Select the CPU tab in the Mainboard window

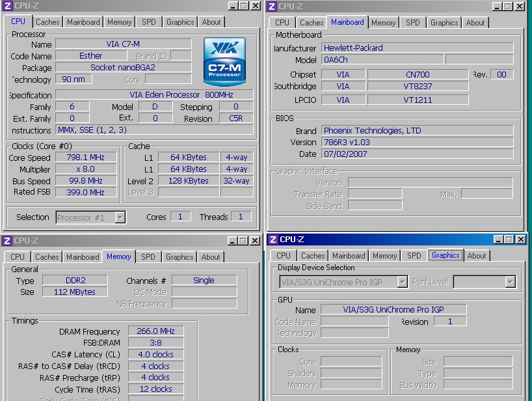point(282,23)
